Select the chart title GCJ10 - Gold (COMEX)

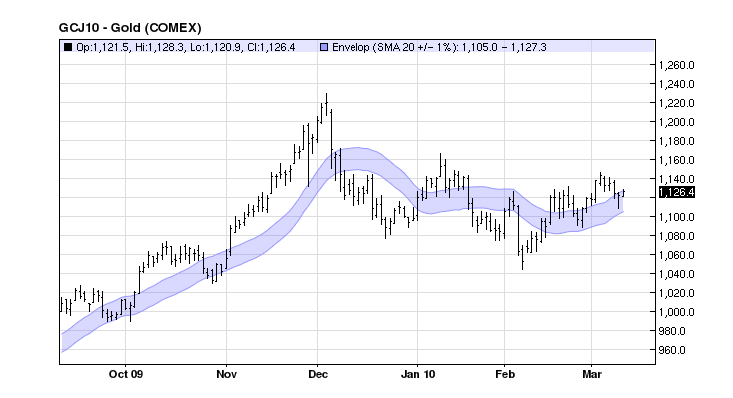click(x=130, y=28)
